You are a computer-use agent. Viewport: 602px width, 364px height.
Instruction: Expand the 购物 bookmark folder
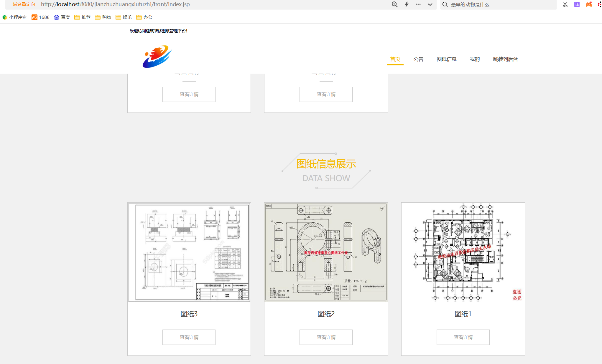tap(103, 17)
